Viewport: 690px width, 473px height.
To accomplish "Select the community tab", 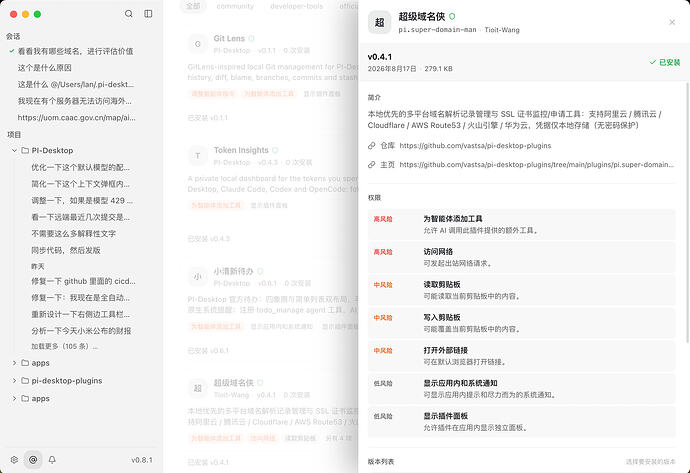I will point(235,6).
